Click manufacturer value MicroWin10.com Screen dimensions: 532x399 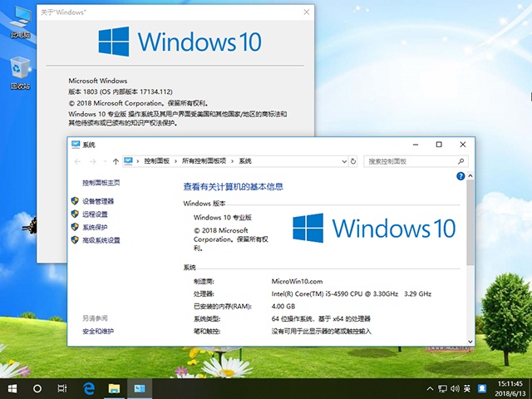coord(297,281)
